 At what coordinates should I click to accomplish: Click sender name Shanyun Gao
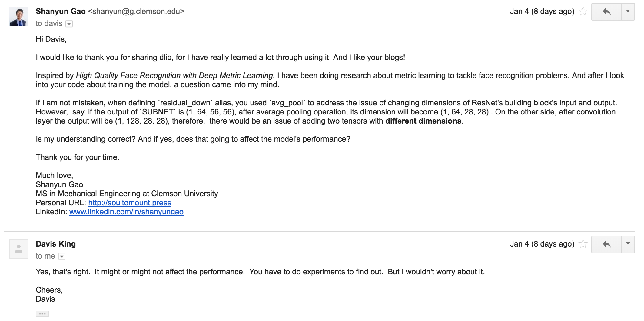(61, 11)
